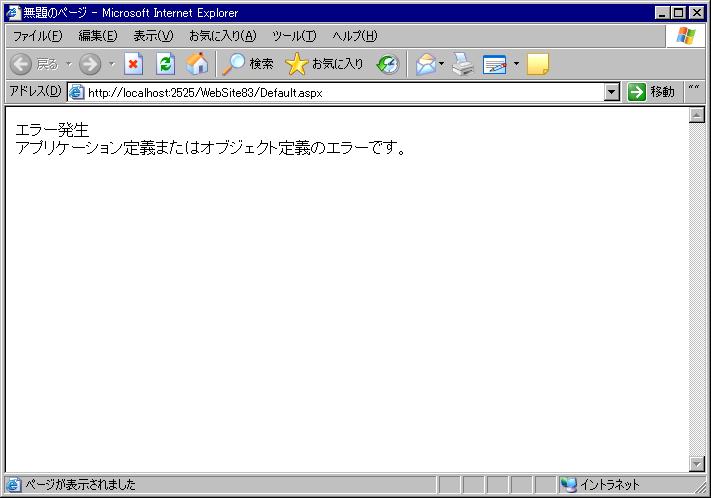Go to the Home page icon

pyautogui.click(x=197, y=64)
